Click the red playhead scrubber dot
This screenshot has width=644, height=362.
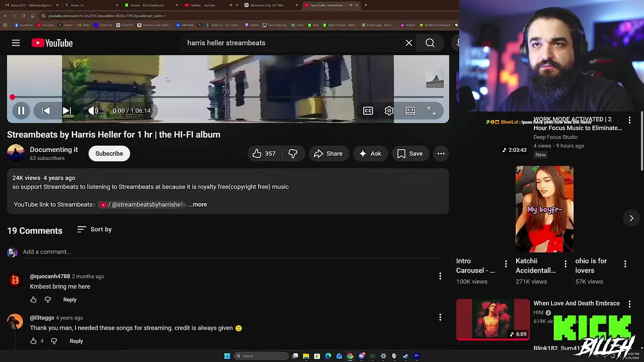pyautogui.click(x=12, y=97)
